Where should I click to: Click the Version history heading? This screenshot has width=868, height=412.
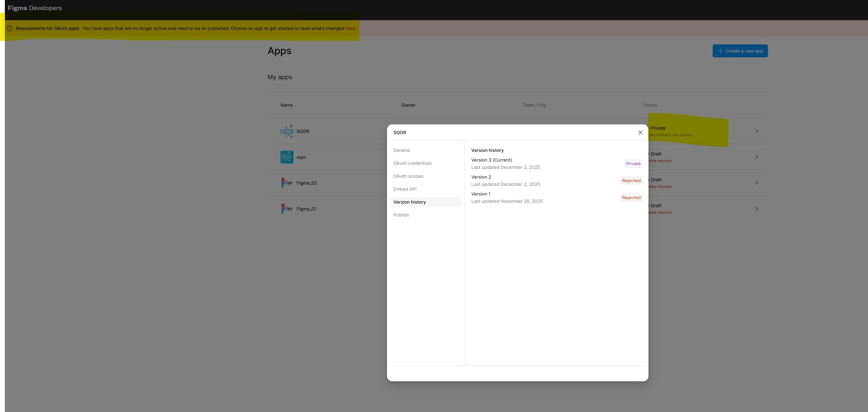[x=487, y=150]
